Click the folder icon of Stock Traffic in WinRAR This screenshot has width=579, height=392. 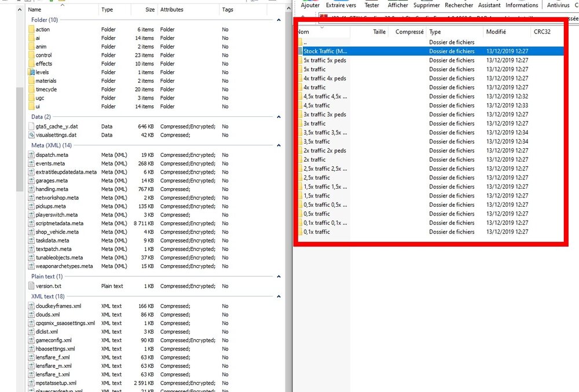coord(300,52)
